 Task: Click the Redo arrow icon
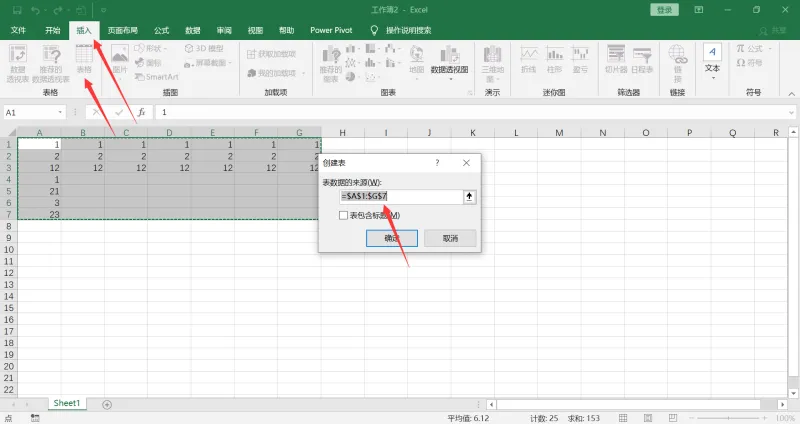[x=58, y=10]
